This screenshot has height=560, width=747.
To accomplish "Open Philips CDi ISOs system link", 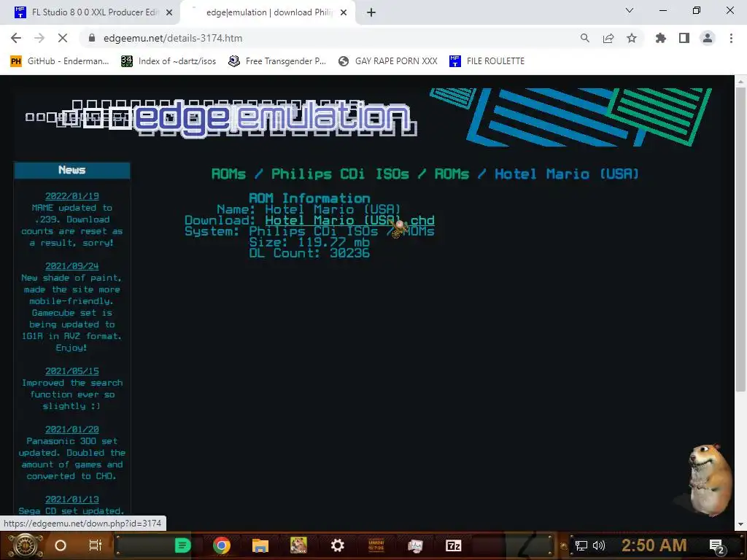I will 341,231.
